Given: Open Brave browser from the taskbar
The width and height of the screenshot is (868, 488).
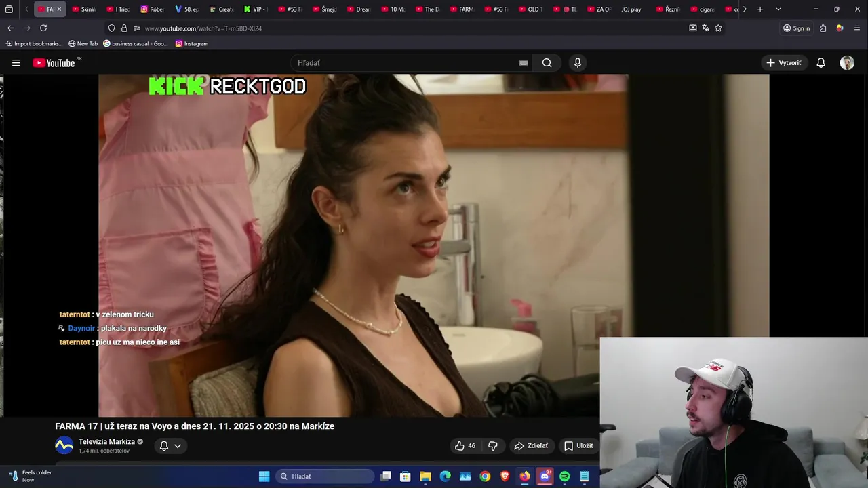Looking at the screenshot, I should 505,476.
